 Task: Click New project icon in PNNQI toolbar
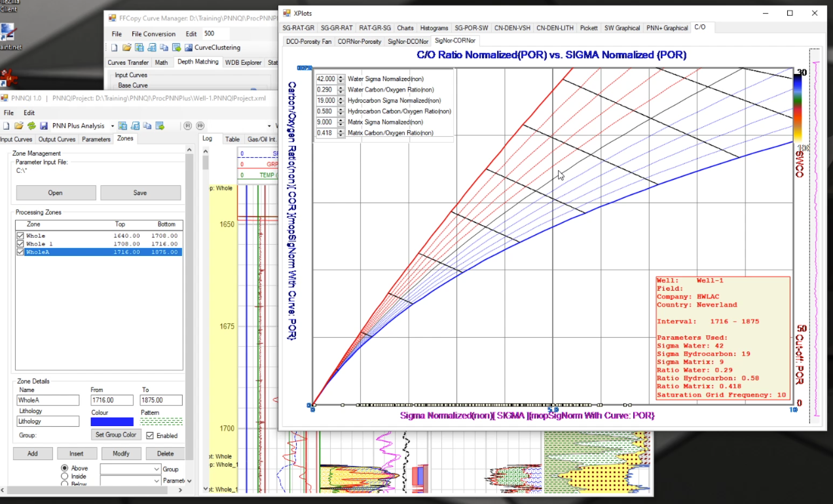(x=7, y=126)
